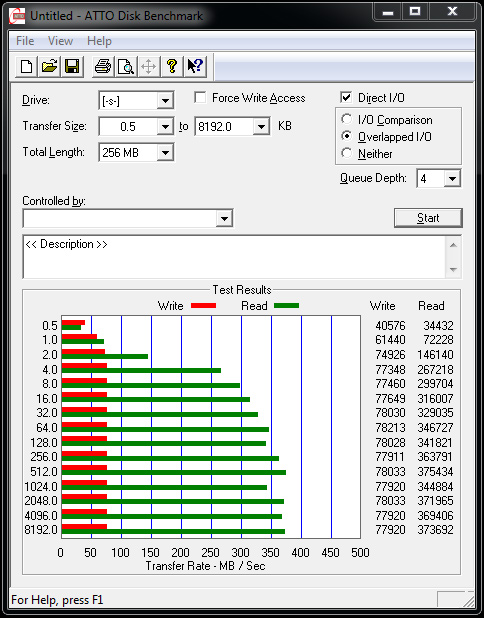Image resolution: width=484 pixels, height=618 pixels.
Task: Open About via yellow question mark icon
Action: pyautogui.click(x=171, y=66)
